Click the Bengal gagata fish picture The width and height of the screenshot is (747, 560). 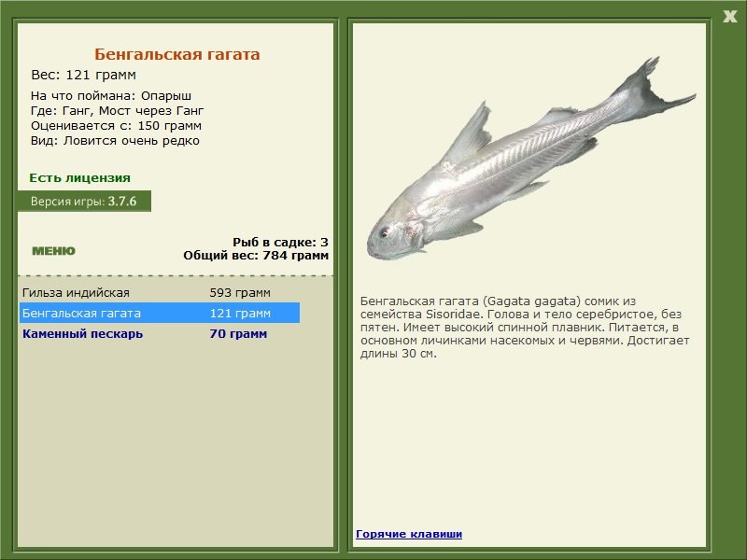[x=530, y=159]
